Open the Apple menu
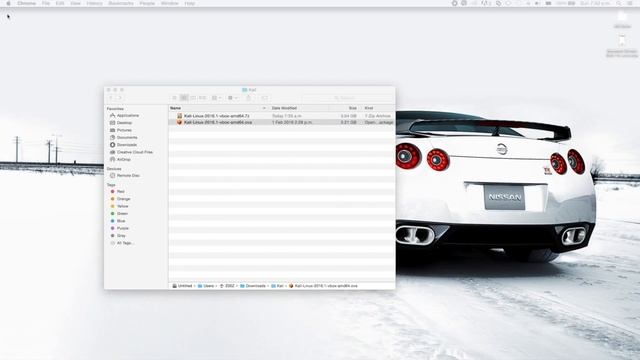 [x=8, y=3]
